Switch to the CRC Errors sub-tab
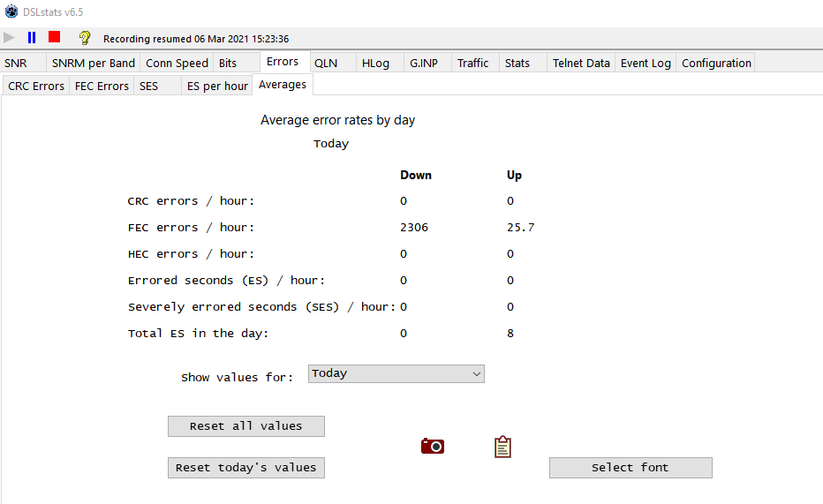The image size is (823, 504). (x=36, y=86)
